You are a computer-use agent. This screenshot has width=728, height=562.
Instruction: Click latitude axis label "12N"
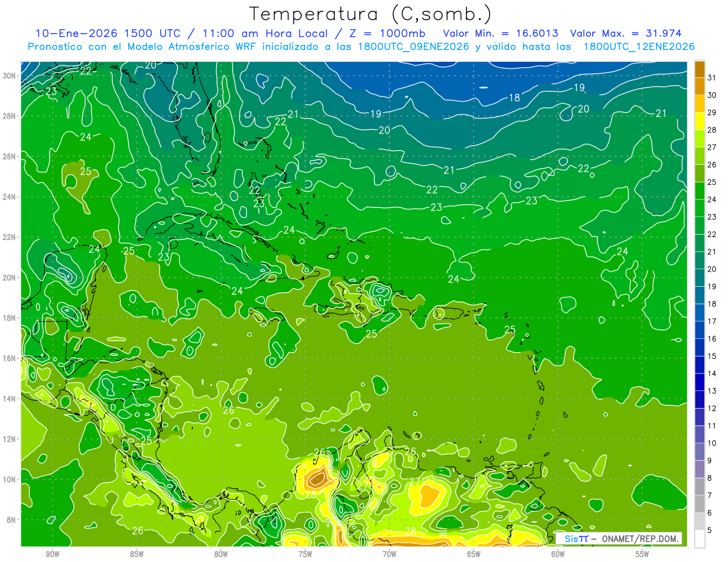[x=9, y=439]
